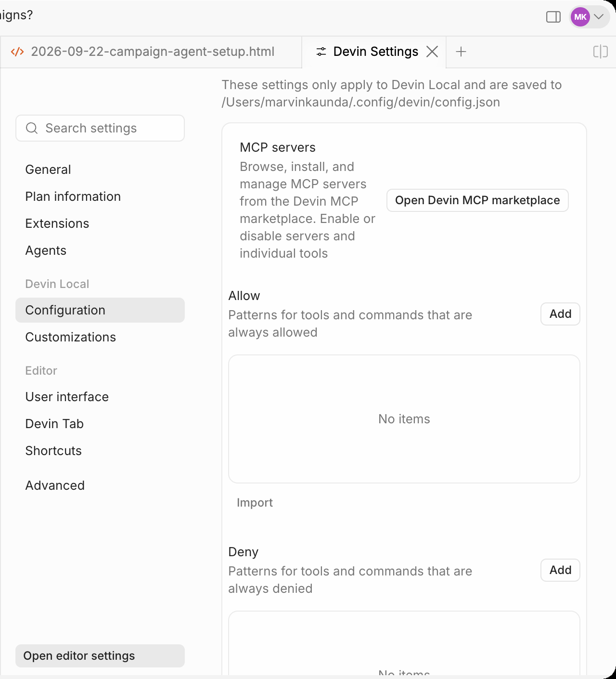616x679 pixels.
Task: Add an Allow pattern
Action: [x=560, y=314]
